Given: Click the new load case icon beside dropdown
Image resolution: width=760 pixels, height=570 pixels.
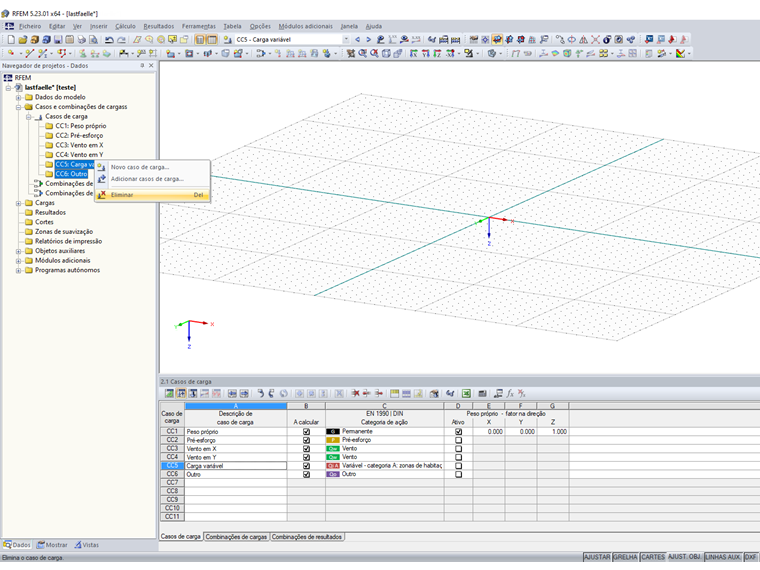Looking at the screenshot, I should tap(227, 40).
